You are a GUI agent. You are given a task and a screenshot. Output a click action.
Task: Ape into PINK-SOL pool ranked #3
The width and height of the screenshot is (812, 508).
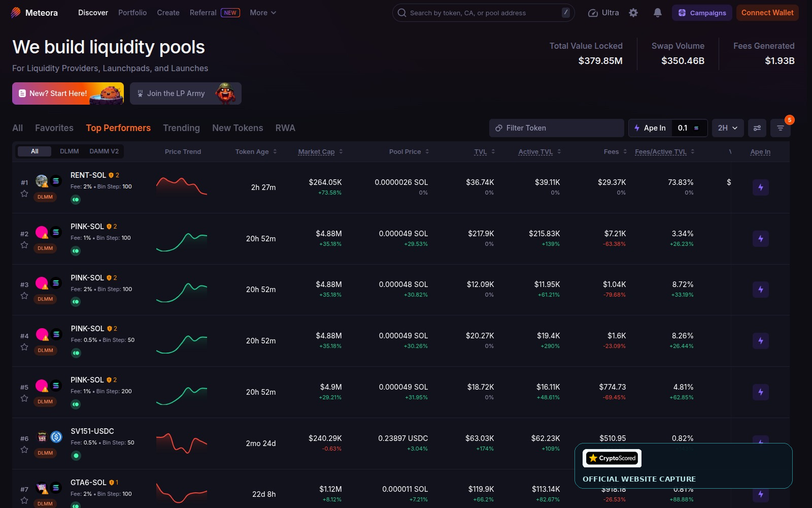[x=761, y=290]
